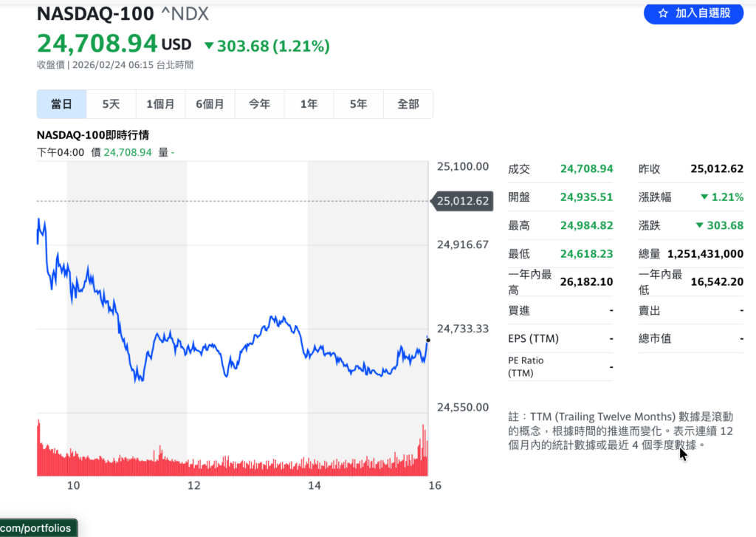Click the end-point dot on the price line
Image resolution: width=756 pixels, height=537 pixels.
click(x=428, y=340)
